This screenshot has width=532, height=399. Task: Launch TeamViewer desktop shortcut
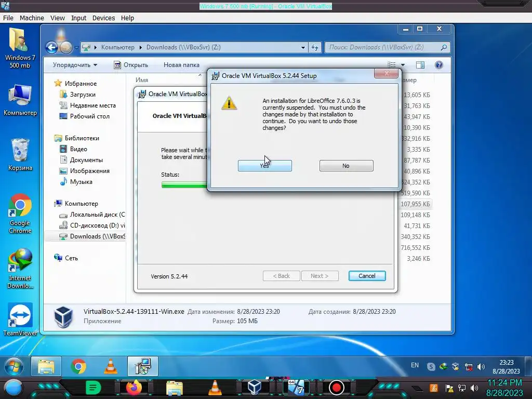[x=20, y=320]
